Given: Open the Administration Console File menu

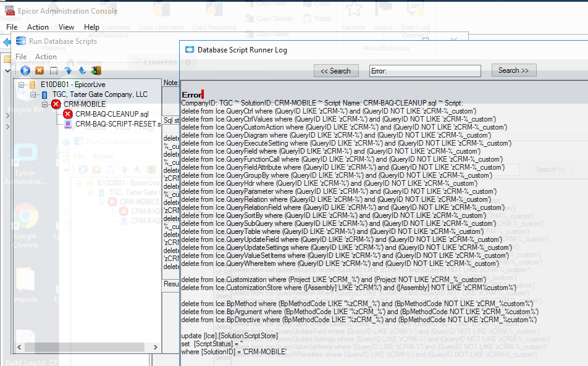Looking at the screenshot, I should [x=12, y=27].
